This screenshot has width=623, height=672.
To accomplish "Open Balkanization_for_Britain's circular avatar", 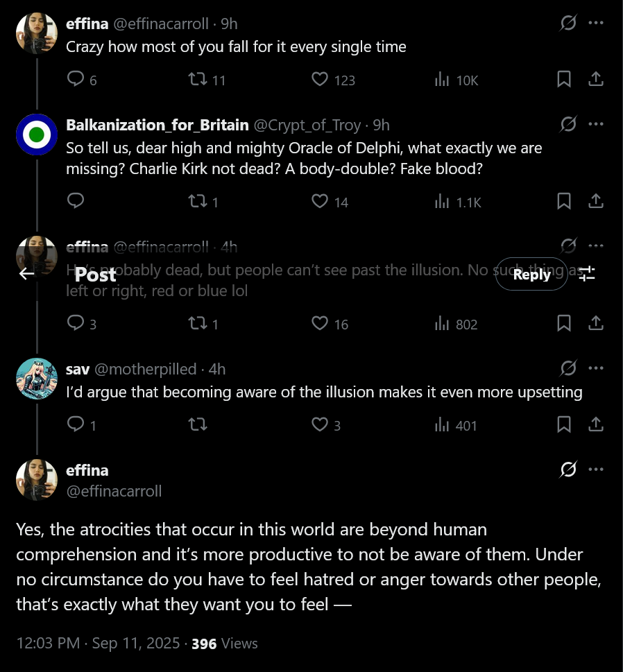I will point(37,135).
